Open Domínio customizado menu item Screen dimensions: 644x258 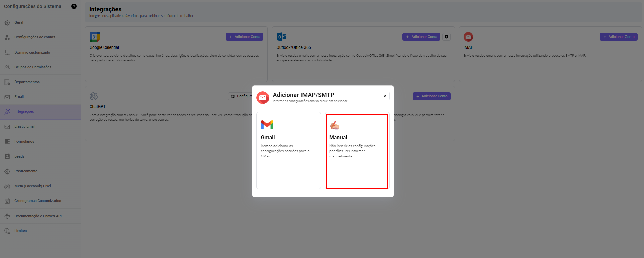click(32, 52)
